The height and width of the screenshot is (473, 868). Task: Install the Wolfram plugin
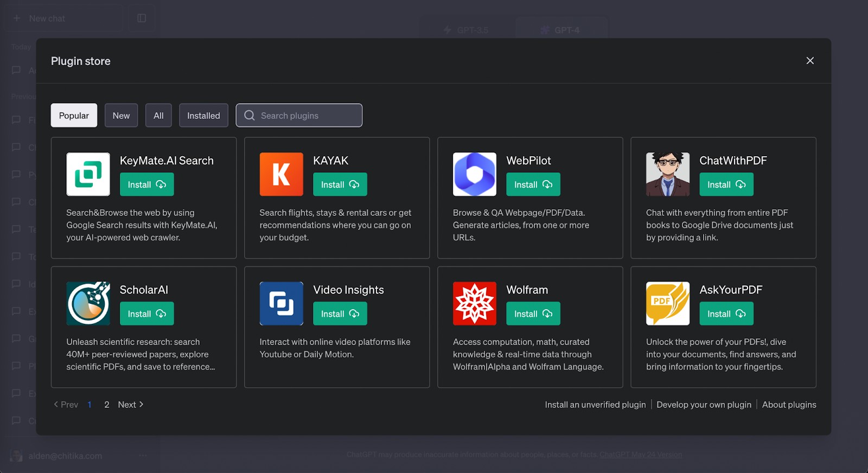pyautogui.click(x=533, y=314)
